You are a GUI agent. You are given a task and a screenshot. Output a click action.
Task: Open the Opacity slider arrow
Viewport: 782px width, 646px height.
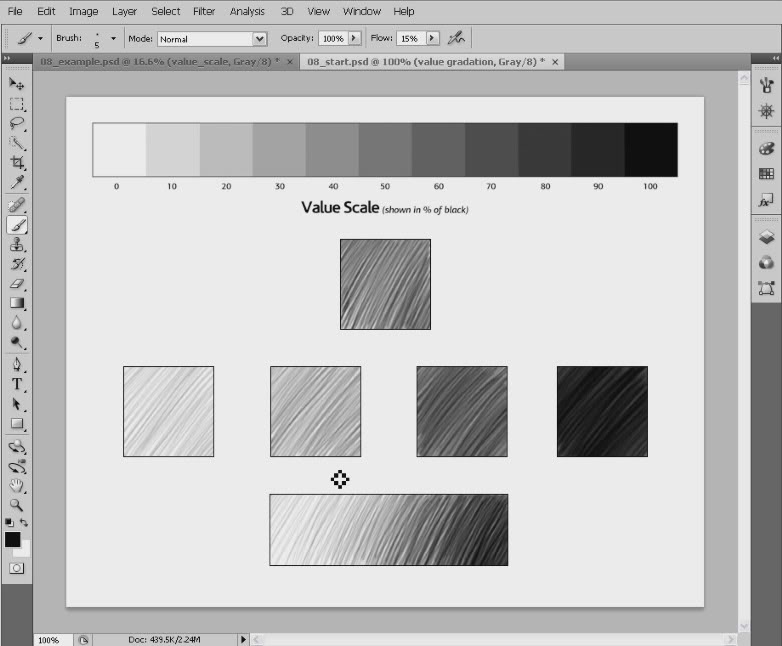[354, 38]
